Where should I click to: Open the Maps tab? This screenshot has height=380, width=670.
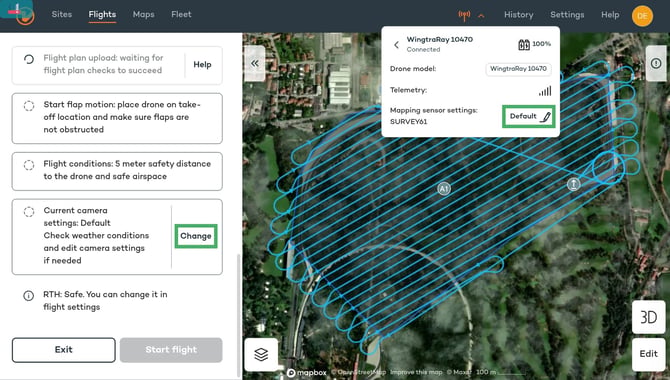144,14
